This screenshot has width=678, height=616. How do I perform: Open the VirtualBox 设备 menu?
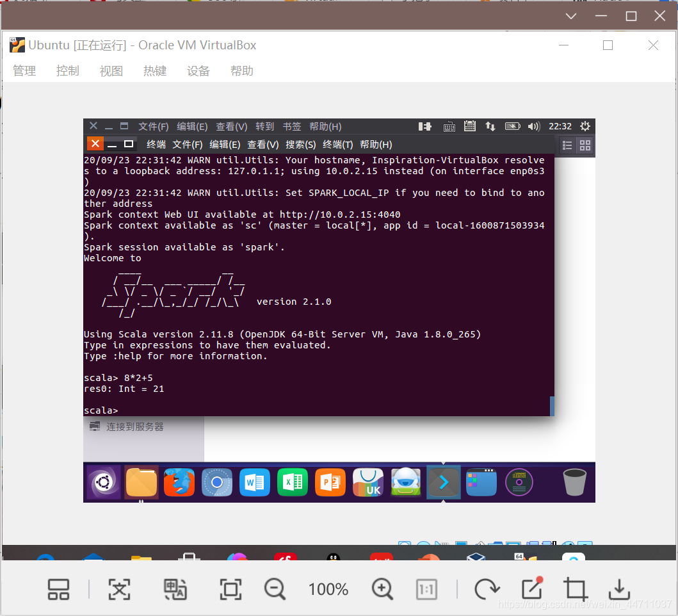[x=198, y=70]
